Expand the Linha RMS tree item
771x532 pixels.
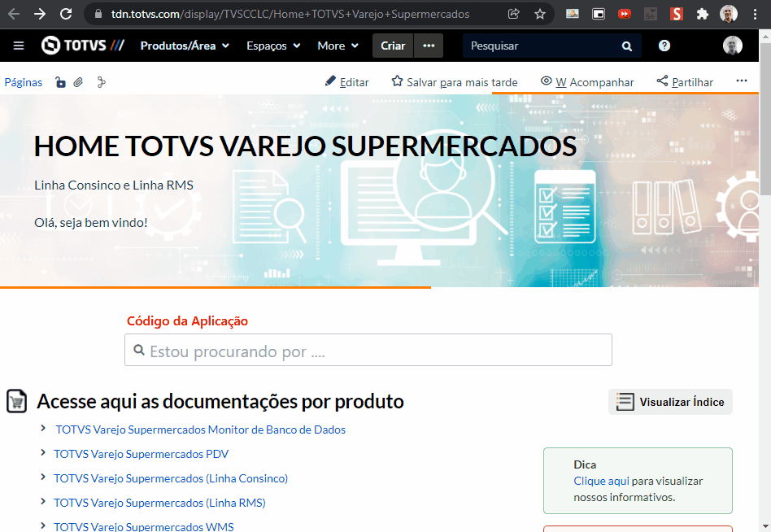(x=43, y=501)
